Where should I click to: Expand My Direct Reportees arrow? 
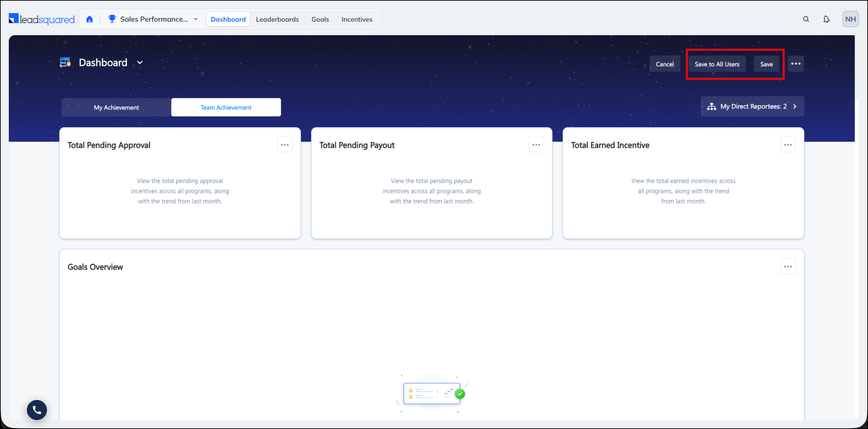[x=795, y=106]
